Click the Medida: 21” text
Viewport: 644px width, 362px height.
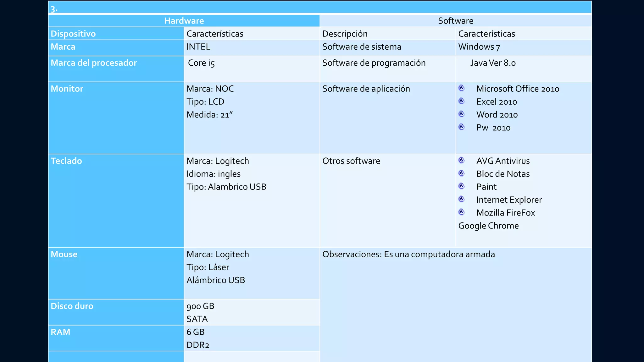(209, 115)
